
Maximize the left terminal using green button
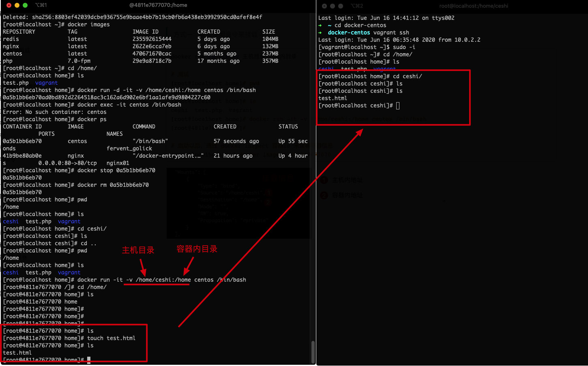(x=25, y=5)
